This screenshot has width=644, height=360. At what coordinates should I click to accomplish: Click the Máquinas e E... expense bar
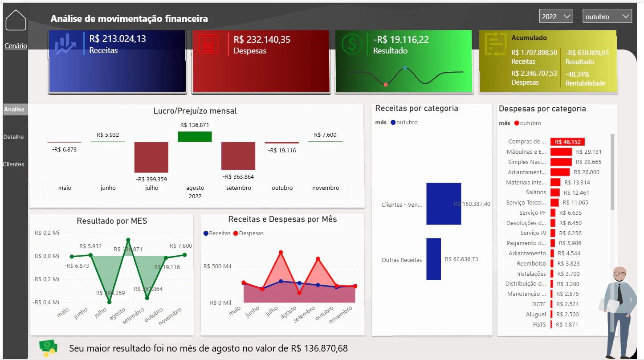(x=561, y=152)
